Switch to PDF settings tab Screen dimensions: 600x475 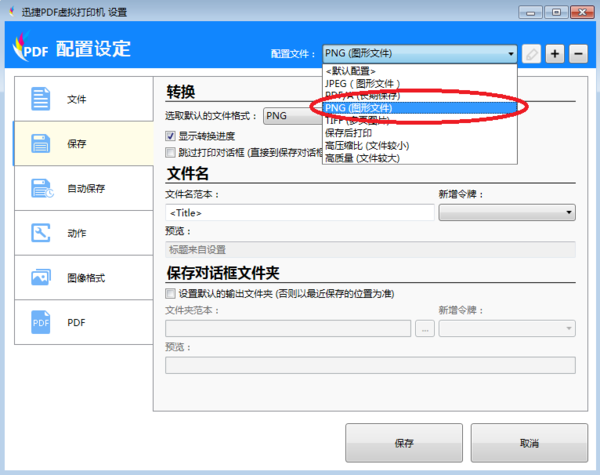(x=84, y=322)
